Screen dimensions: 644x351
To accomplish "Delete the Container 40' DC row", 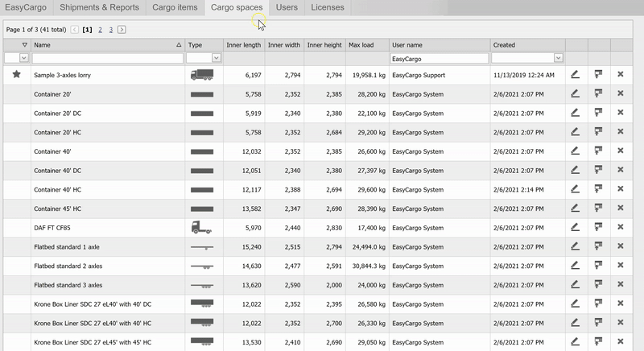I will pyautogui.click(x=620, y=170).
